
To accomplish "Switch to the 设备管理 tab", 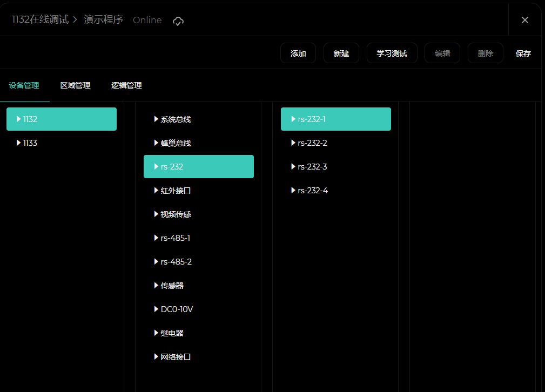I will (x=24, y=85).
